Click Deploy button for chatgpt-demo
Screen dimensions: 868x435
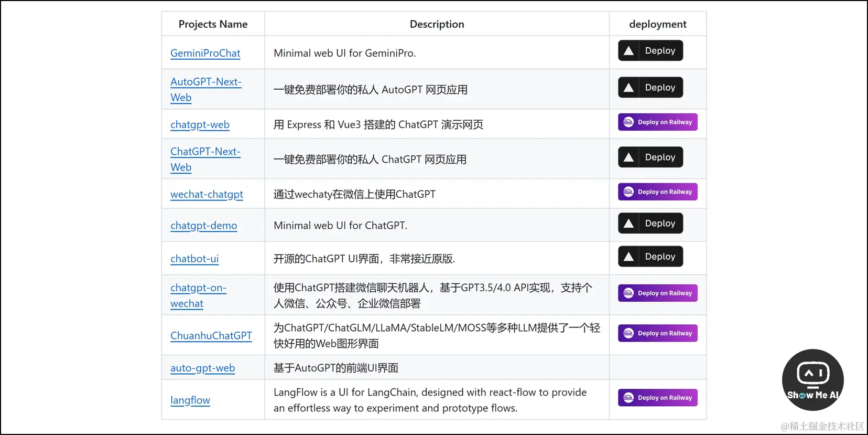tap(650, 223)
